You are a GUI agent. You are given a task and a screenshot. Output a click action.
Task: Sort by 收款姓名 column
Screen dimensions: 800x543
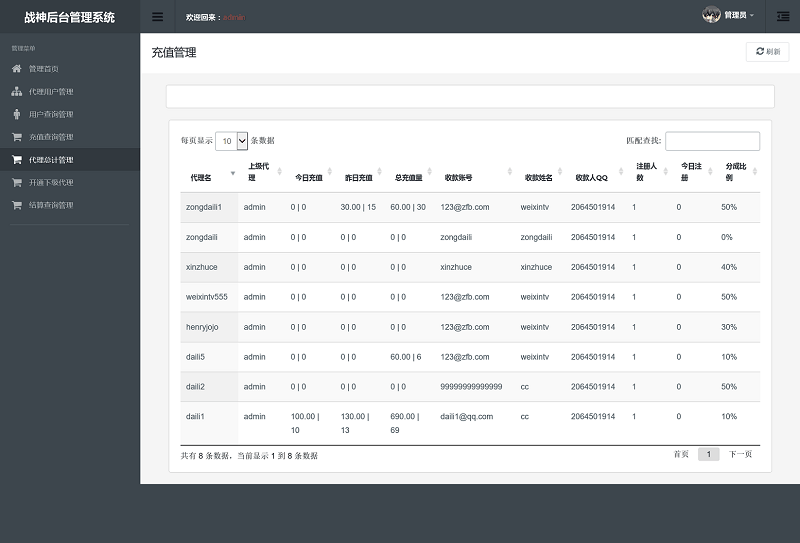click(x=540, y=172)
